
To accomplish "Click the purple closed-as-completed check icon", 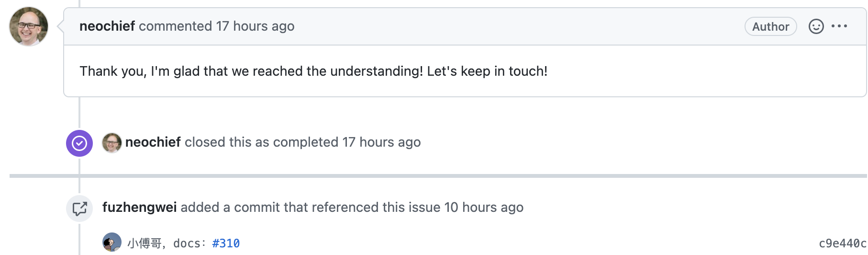I will (x=79, y=143).
